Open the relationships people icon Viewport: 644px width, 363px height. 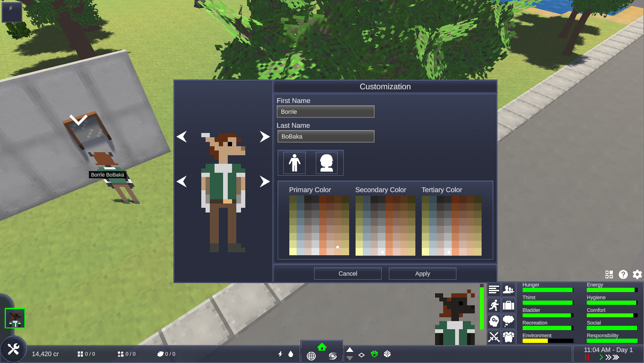click(509, 289)
